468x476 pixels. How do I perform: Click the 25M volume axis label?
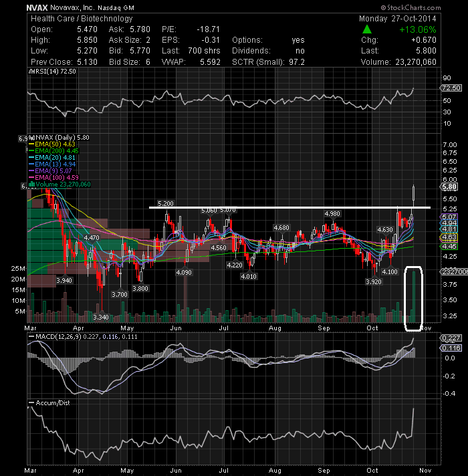click(x=18, y=268)
